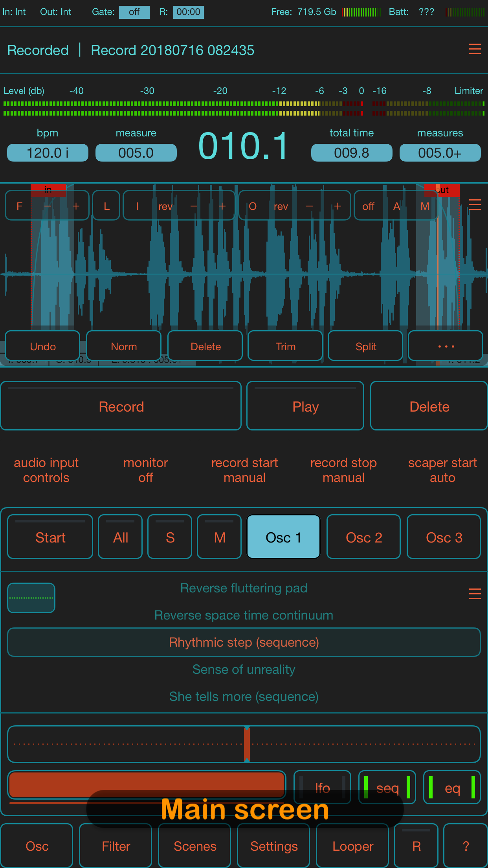Screen dimensions: 488x868
Task: Change record start manual option
Action: (244, 470)
